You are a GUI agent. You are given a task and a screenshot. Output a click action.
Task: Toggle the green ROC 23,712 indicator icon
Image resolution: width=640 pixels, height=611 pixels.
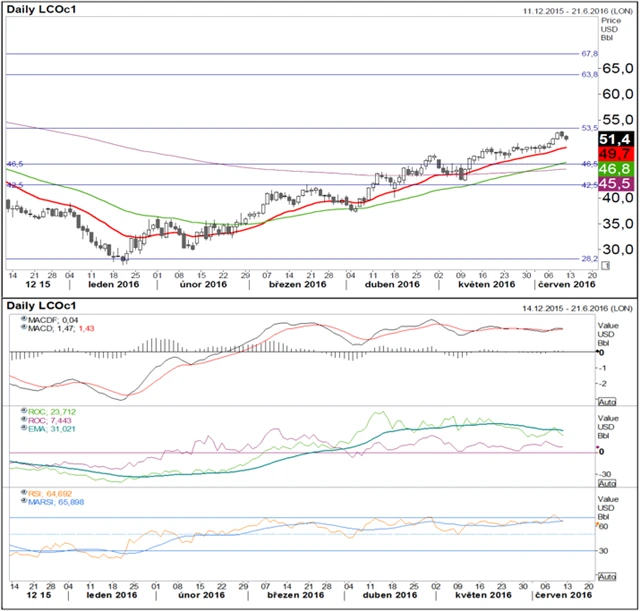click(25, 410)
